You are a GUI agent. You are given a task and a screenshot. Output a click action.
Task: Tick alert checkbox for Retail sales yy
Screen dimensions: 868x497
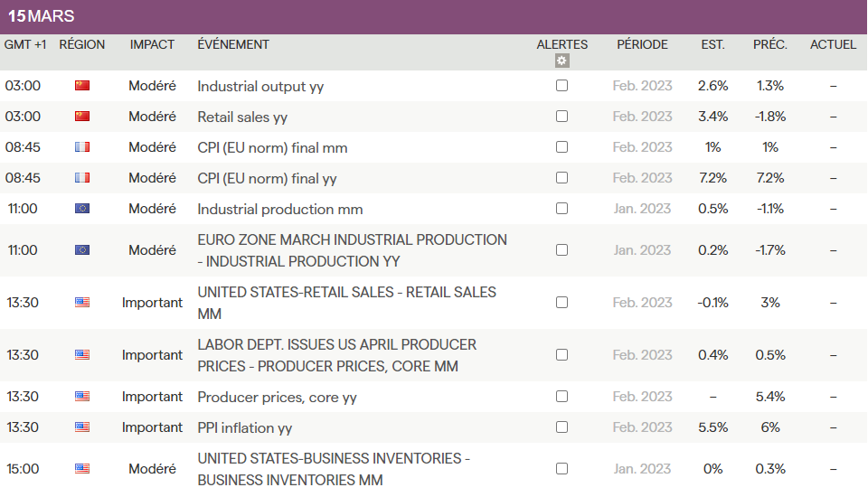(x=561, y=117)
